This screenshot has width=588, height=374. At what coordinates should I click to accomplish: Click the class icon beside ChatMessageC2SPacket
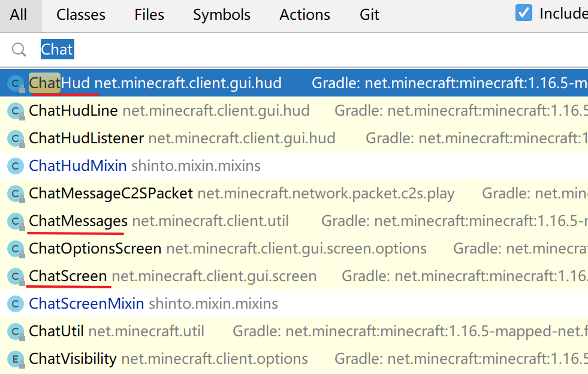point(16,194)
